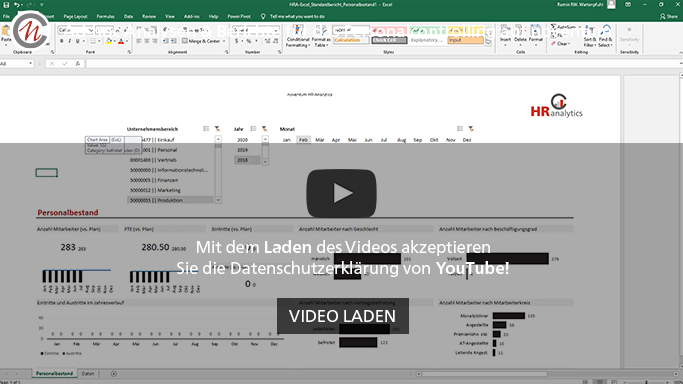Click the Save icon in the title bar
The height and width of the screenshot is (384, 683).
(6, 5)
